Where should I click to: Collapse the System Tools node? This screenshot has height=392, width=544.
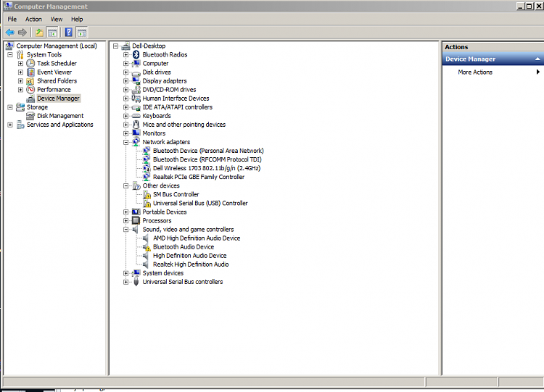10,55
